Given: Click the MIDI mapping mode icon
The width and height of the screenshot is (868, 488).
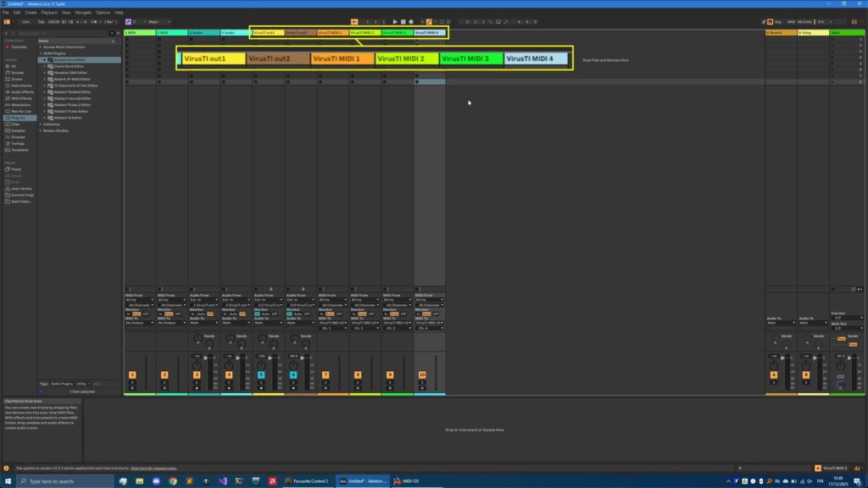Looking at the screenshot, I should [x=793, y=21].
